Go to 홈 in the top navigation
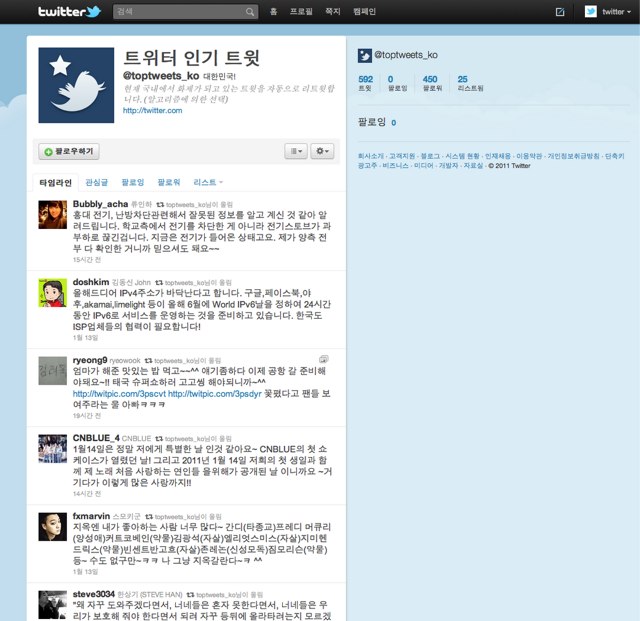640x621 pixels. pos(273,11)
